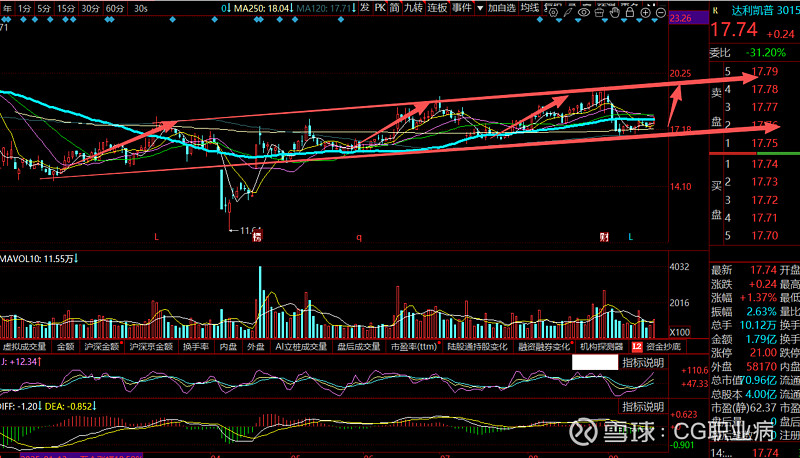Select the 虚拟成交量 indicator tab
The height and width of the screenshot is (458, 800).
(x=25, y=347)
